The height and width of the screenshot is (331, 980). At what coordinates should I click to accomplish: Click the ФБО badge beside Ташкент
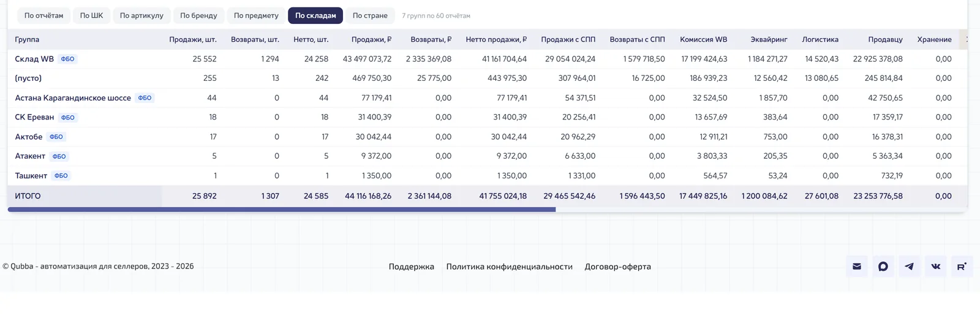tap(61, 175)
